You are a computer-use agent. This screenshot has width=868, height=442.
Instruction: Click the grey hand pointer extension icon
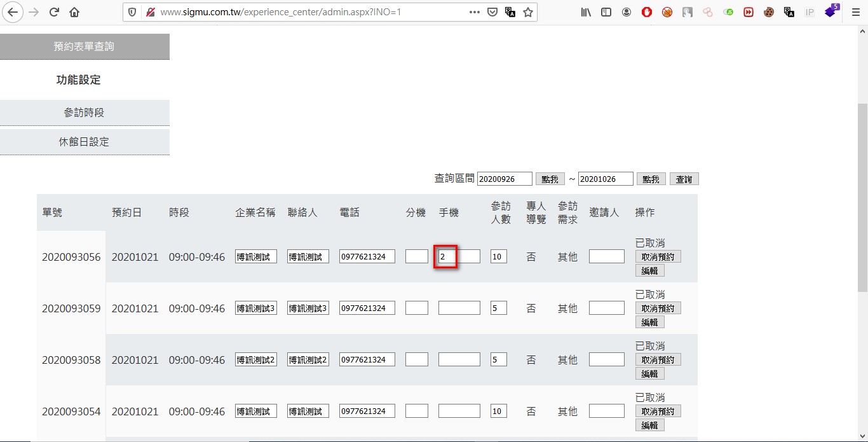(x=688, y=12)
